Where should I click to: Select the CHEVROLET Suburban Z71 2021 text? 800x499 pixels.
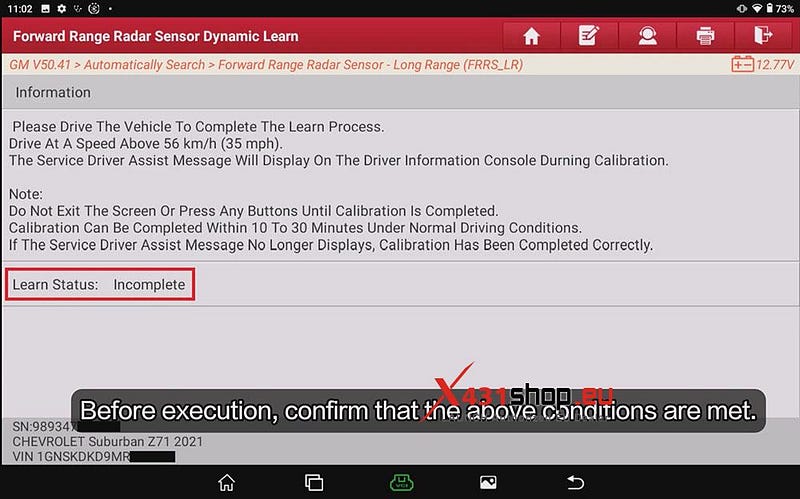[107, 441]
